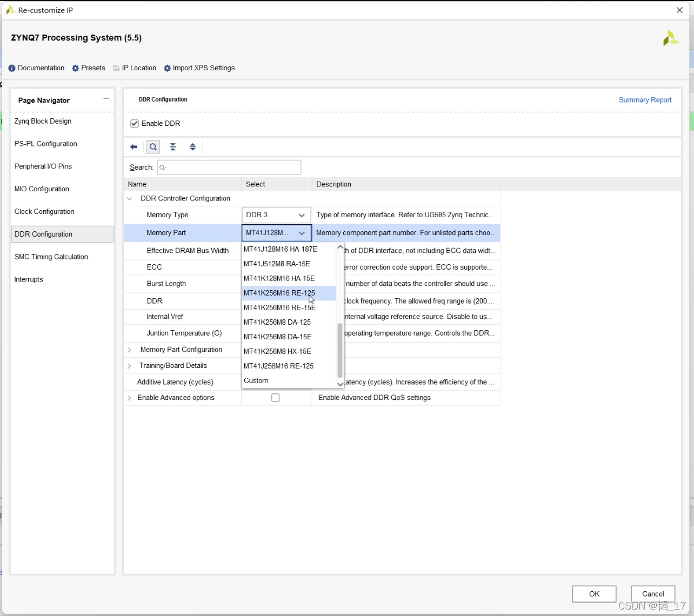Select the Burst Length row
Screen dimensions: 694x616
166,284
